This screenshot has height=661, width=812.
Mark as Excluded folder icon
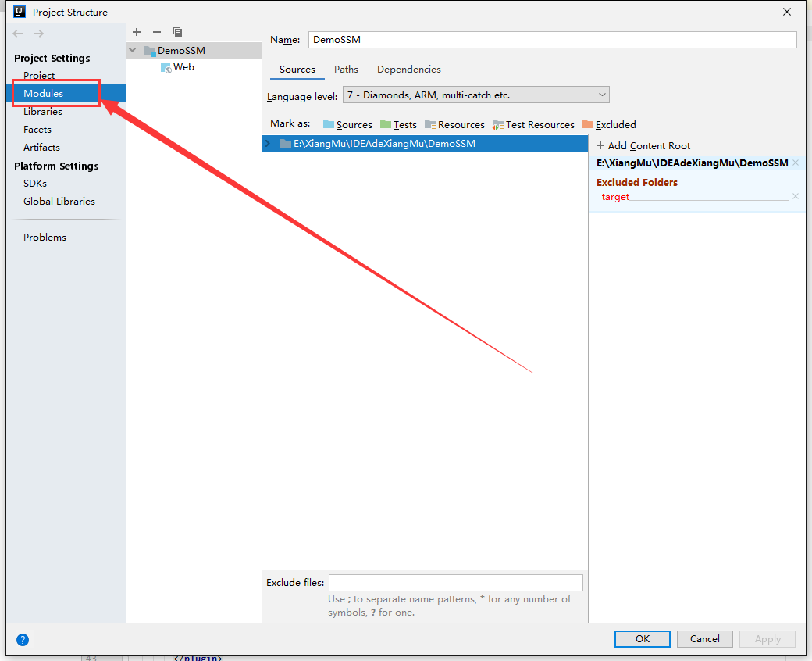(x=588, y=124)
